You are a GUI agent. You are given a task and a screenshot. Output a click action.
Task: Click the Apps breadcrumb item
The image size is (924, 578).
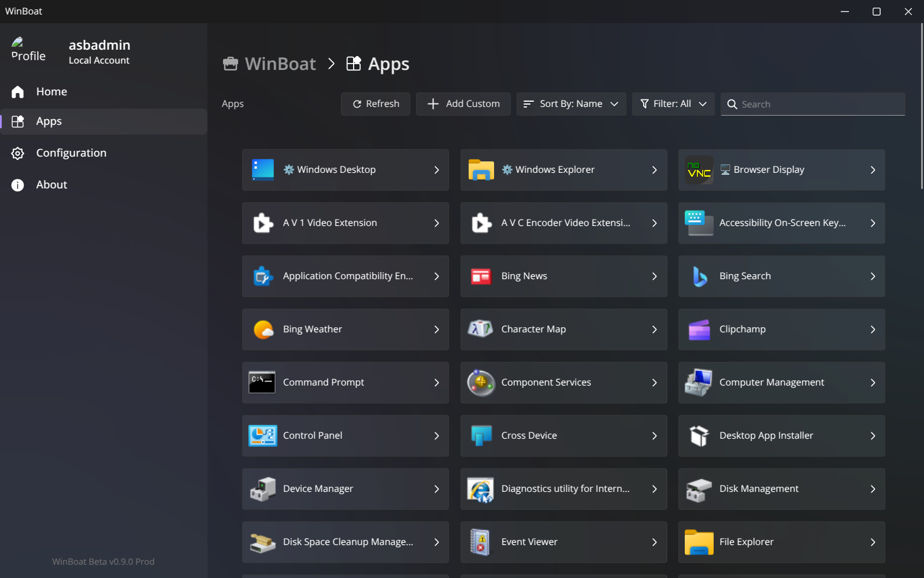tap(378, 64)
